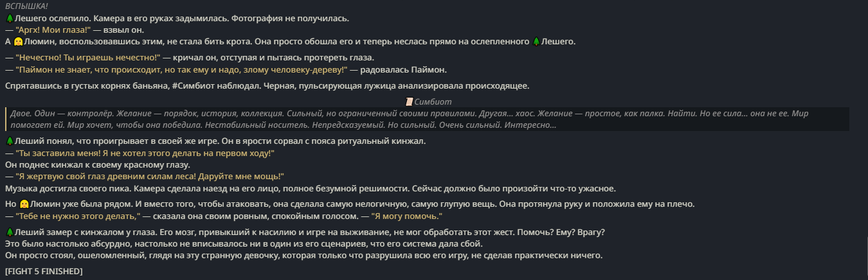This screenshot has height=280, width=868.
Task: Click the Люмин avatar icon before "Люмин уже была рядом"
Action: coord(24,204)
